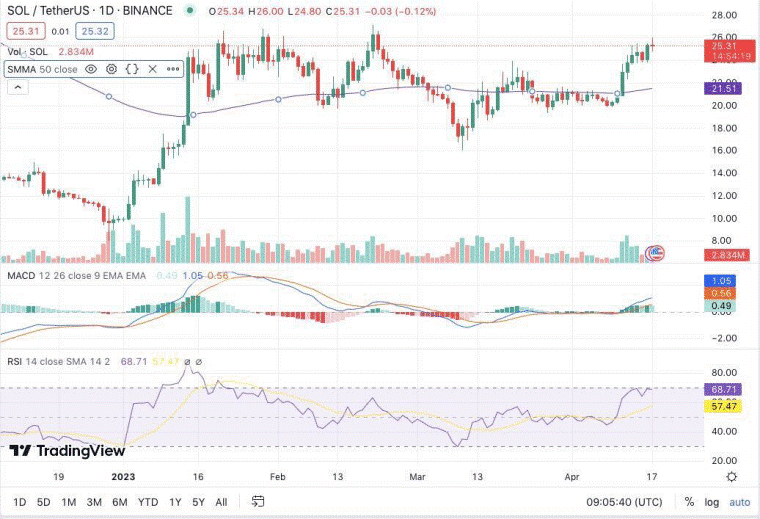Toggle log scale mode
Image resolution: width=760 pixels, height=519 pixels.
[x=712, y=503]
